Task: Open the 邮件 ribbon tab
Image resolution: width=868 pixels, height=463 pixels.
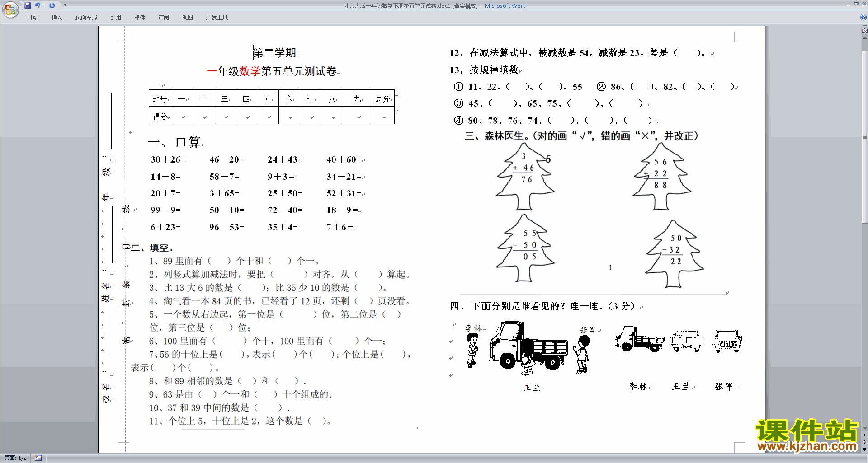Action: coord(140,18)
